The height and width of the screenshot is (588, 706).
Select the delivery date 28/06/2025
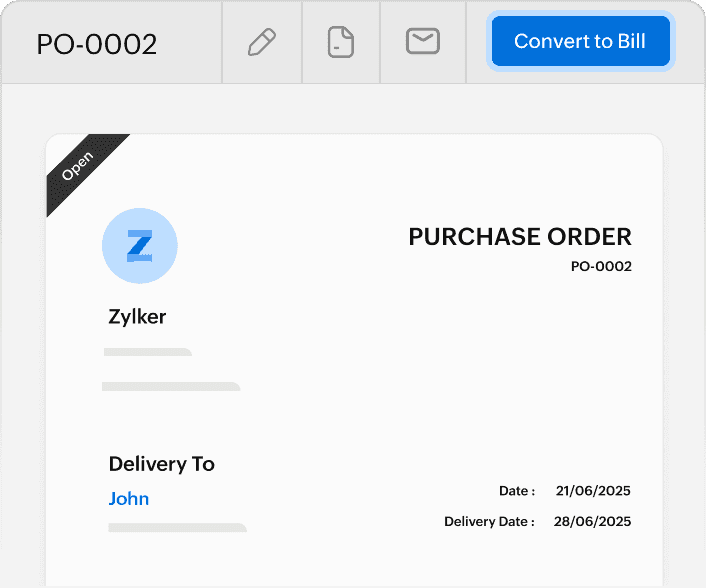pos(594,522)
